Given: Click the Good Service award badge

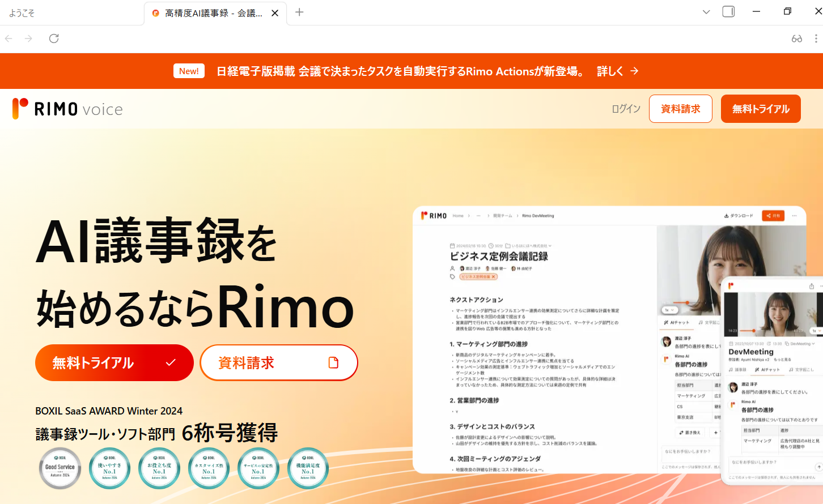Looking at the screenshot, I should coord(60,468).
